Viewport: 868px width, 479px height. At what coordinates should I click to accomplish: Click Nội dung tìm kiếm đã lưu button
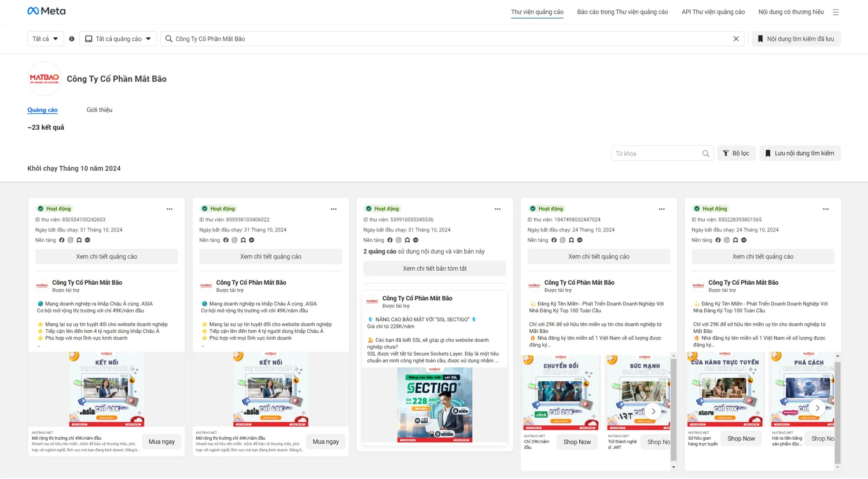(796, 39)
